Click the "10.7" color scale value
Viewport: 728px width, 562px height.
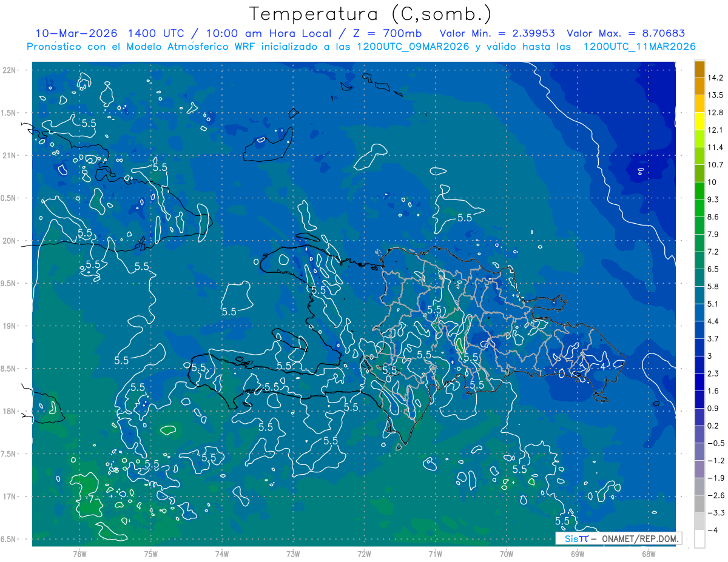tap(716, 164)
